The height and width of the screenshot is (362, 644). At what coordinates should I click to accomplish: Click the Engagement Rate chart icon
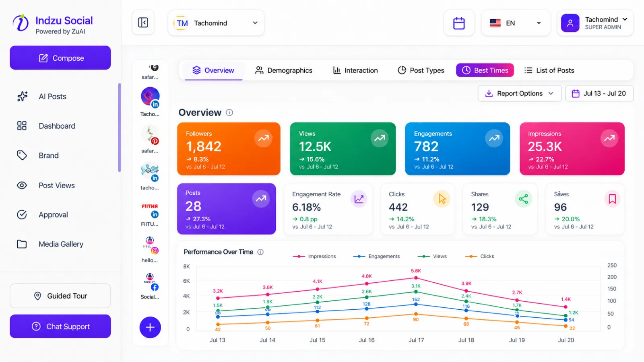click(x=359, y=199)
